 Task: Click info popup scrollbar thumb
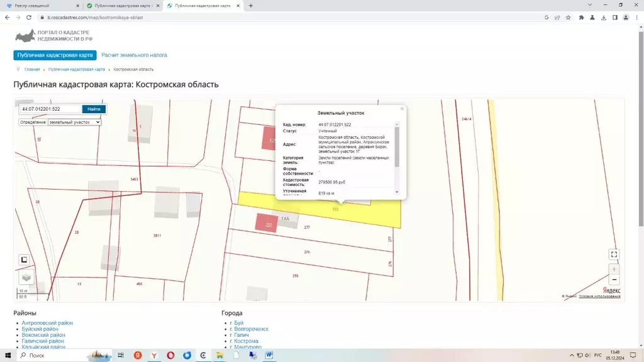tap(397, 147)
